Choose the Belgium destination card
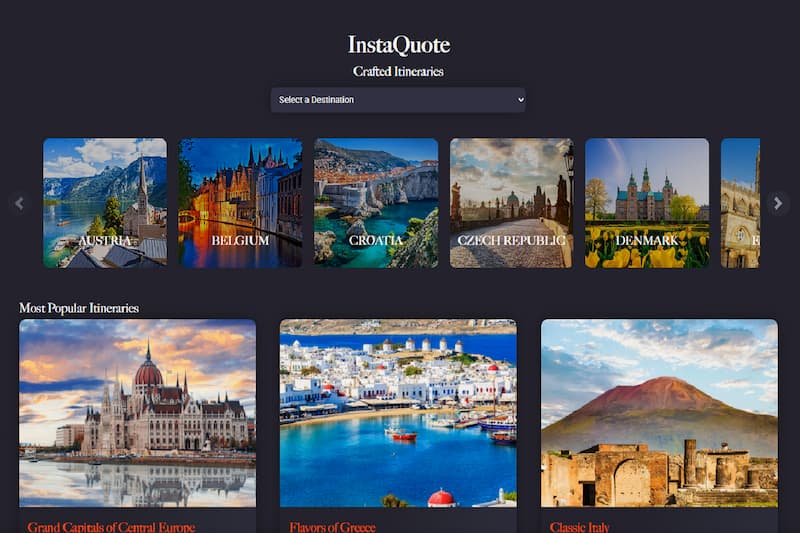This screenshot has width=800, height=533. [240, 202]
